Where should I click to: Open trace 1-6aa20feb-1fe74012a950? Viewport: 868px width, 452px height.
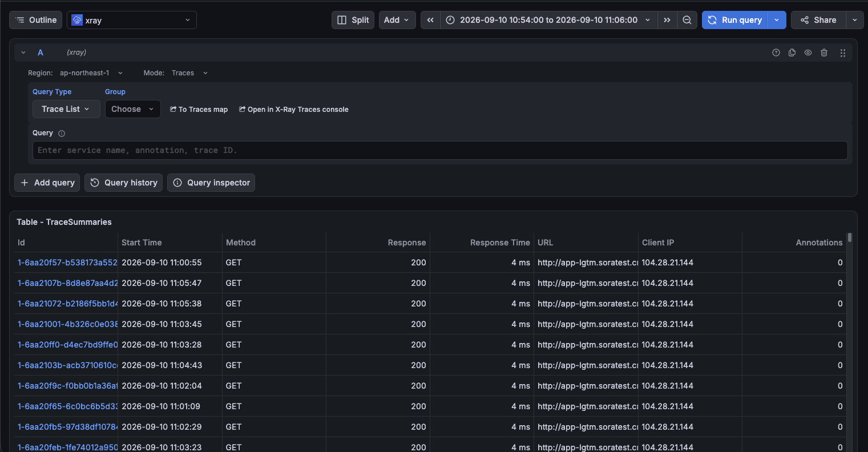coord(67,447)
